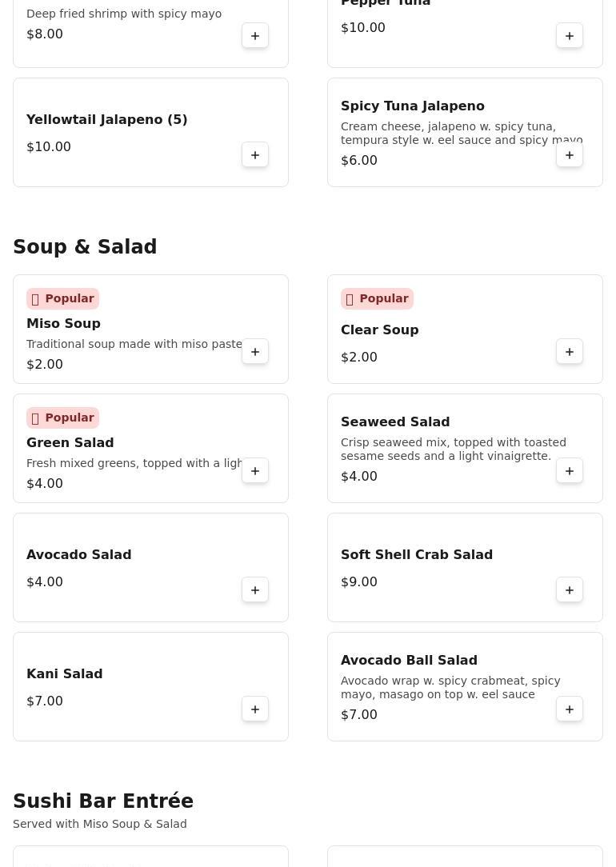Add Soft Shell Crab Salad
Screen dimensions: 616x867
point(570,590)
